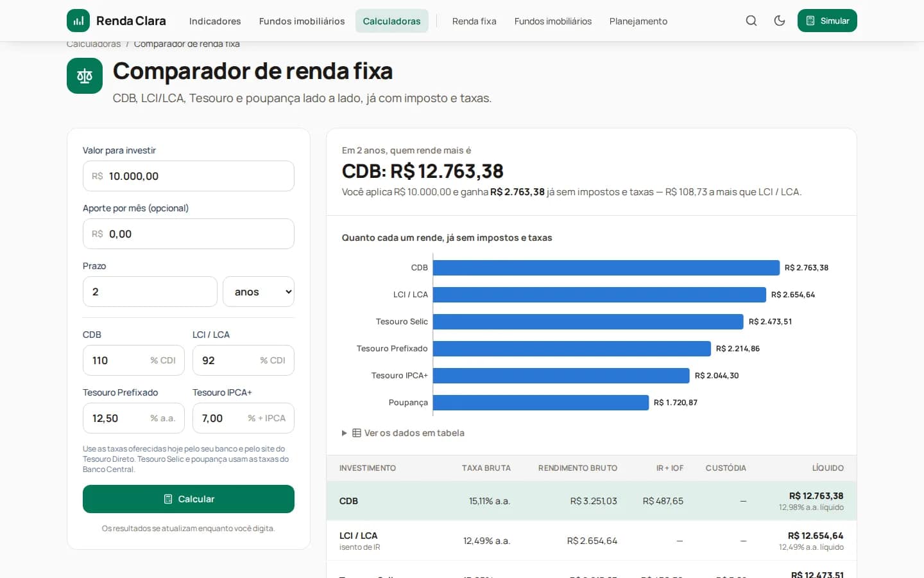Click the CDB: R$ 12.763,38 headline

(423, 171)
